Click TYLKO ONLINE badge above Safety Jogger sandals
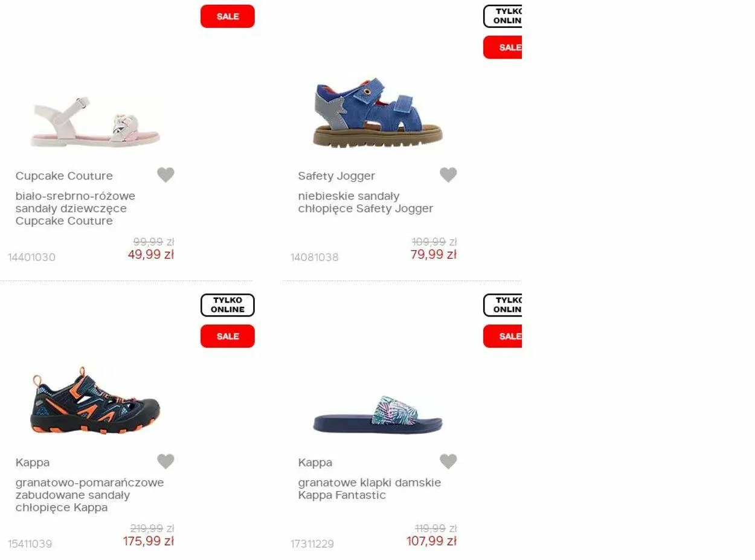The height and width of the screenshot is (560, 755). pyautogui.click(x=503, y=16)
